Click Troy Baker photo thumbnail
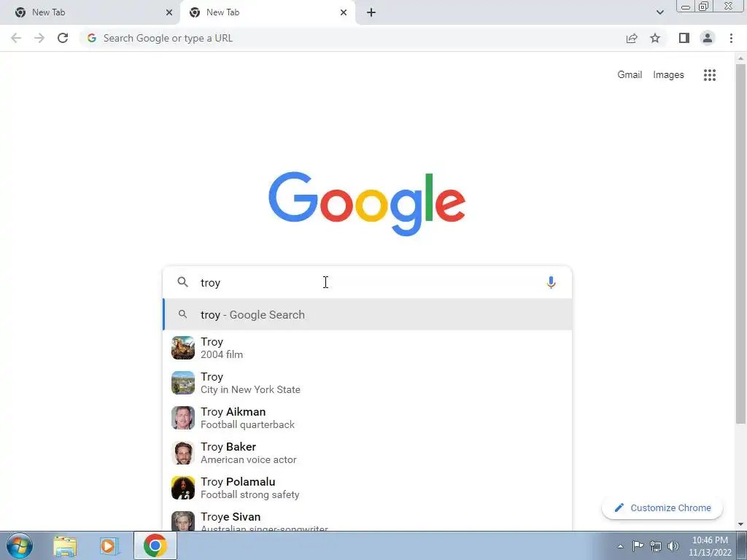Screen dimensions: 747x560 coord(183,453)
